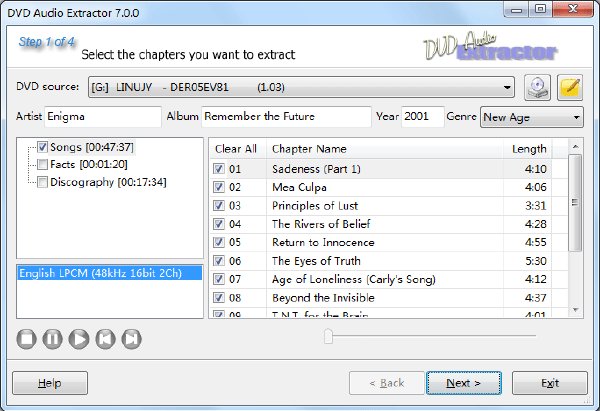Open Help

point(50,383)
